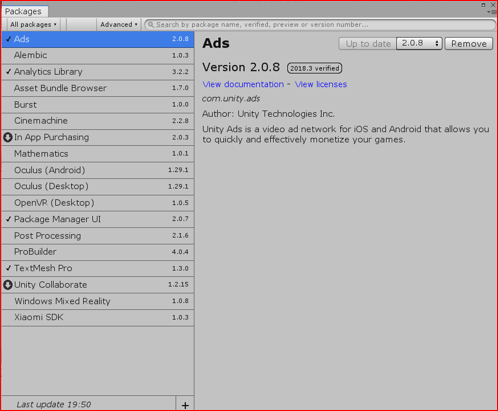The width and height of the screenshot is (498, 411).
Task: Click the Up to date button
Action: pos(368,44)
